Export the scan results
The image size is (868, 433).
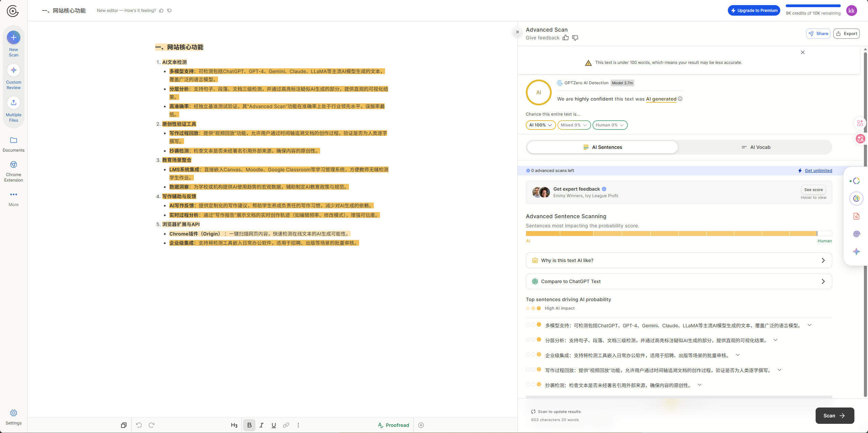pos(847,34)
